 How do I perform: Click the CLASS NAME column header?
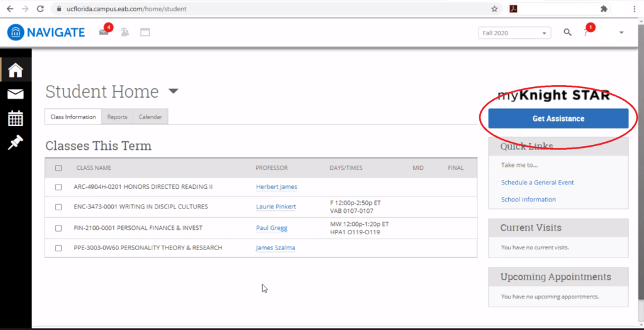(x=94, y=168)
